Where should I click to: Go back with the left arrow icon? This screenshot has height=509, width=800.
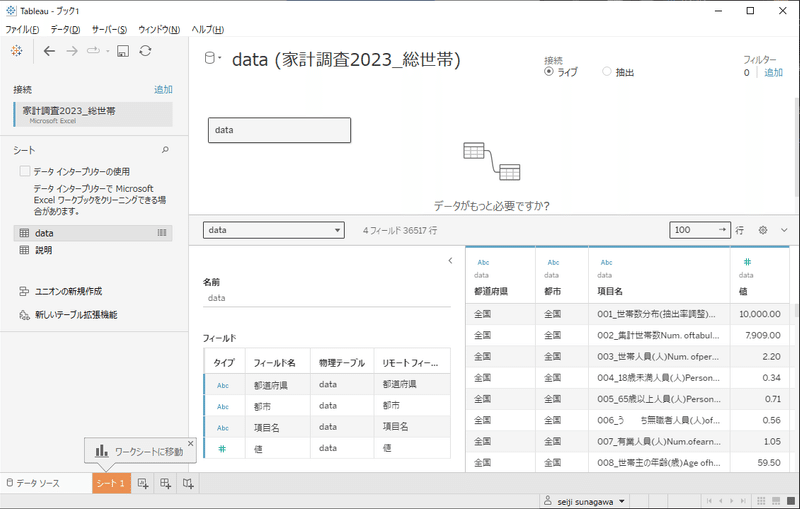click(x=49, y=51)
